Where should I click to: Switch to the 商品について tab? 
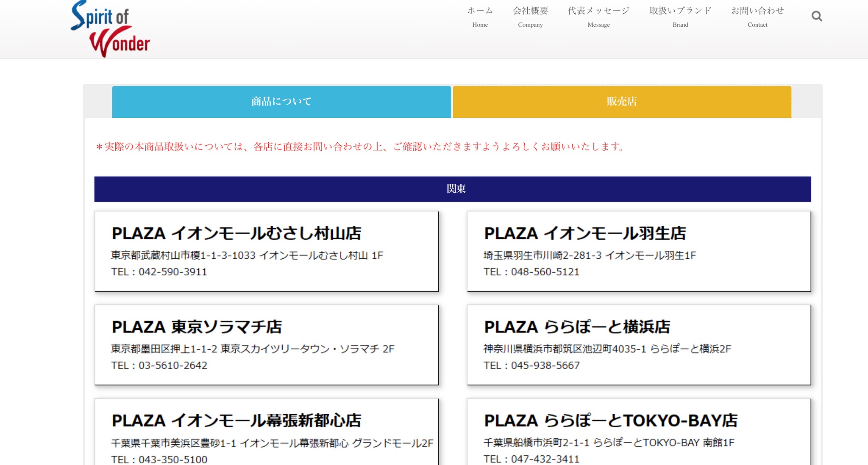point(281,102)
